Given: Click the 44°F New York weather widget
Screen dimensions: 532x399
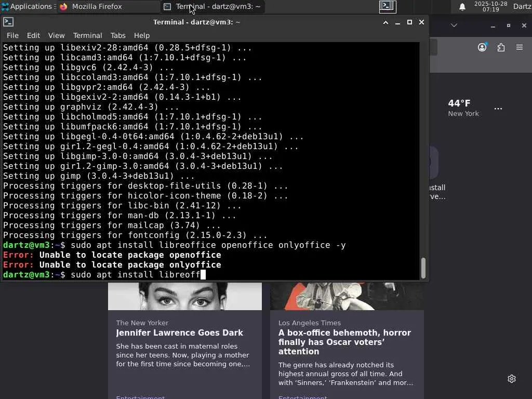Looking at the screenshot, I should click(x=463, y=108).
